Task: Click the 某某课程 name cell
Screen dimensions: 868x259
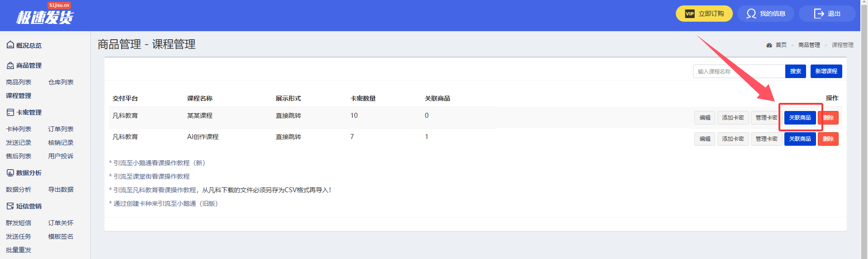Action: point(200,116)
